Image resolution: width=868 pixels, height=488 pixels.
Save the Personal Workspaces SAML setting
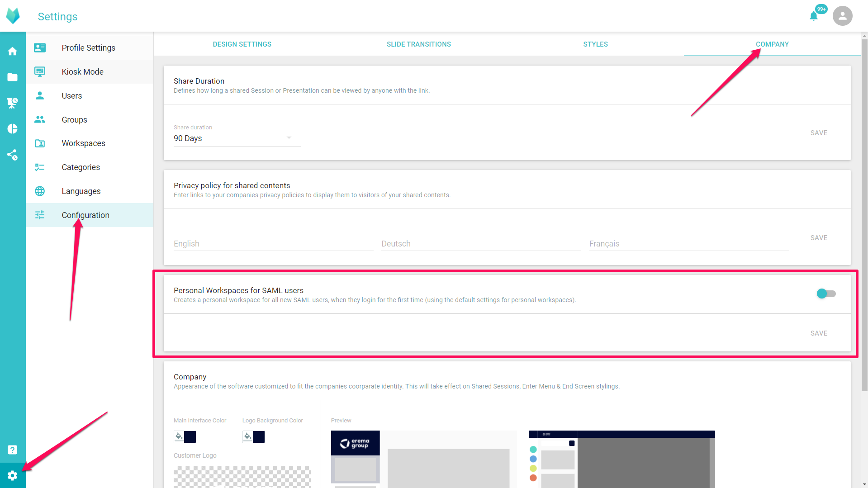[x=819, y=333]
